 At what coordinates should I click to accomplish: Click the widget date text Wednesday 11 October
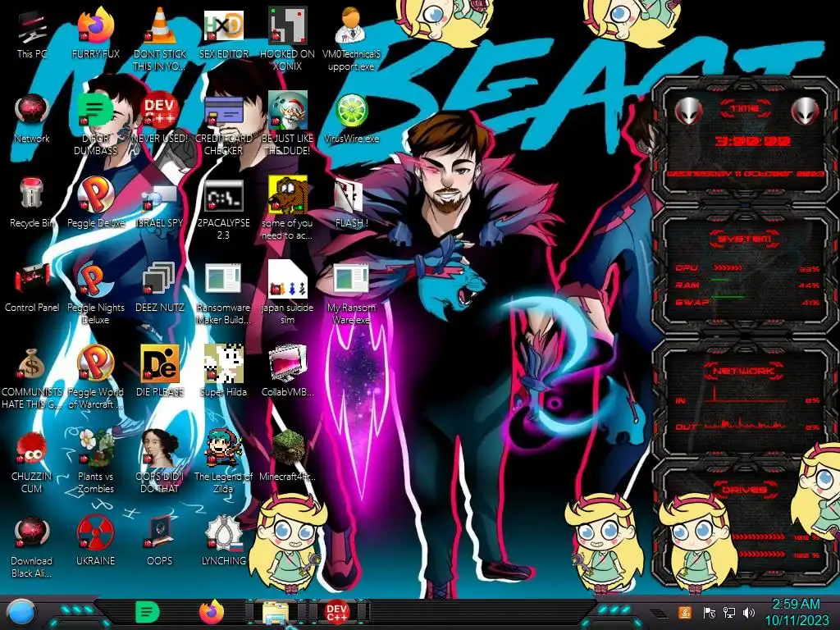(x=745, y=174)
